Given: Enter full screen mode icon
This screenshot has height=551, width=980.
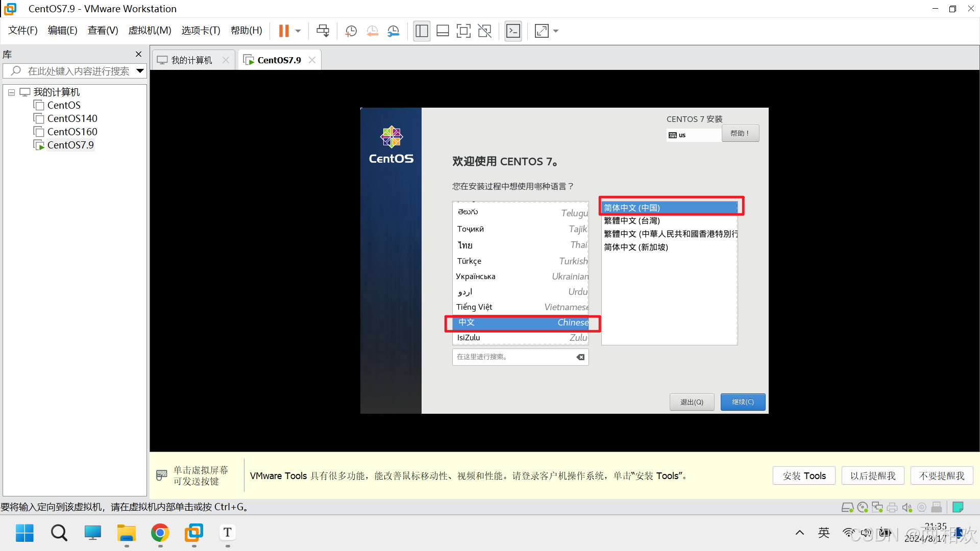Looking at the screenshot, I should click(463, 31).
